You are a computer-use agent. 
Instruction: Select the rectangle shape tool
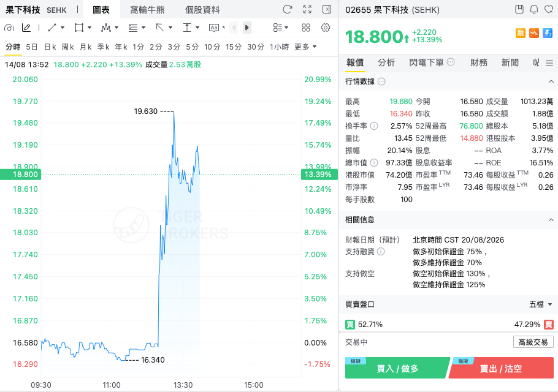click(79, 28)
